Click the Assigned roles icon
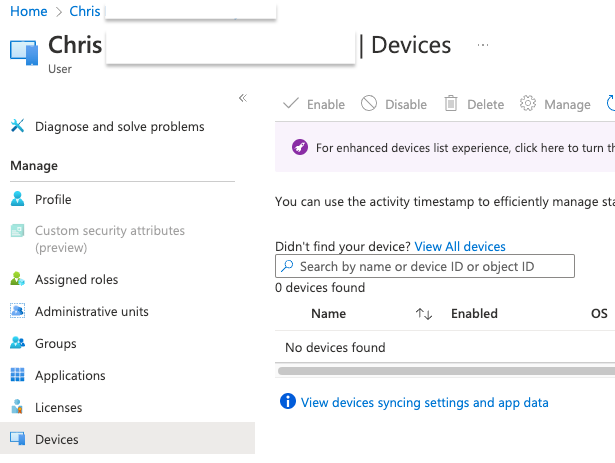Screen dimensions: 615x463 point(17,279)
